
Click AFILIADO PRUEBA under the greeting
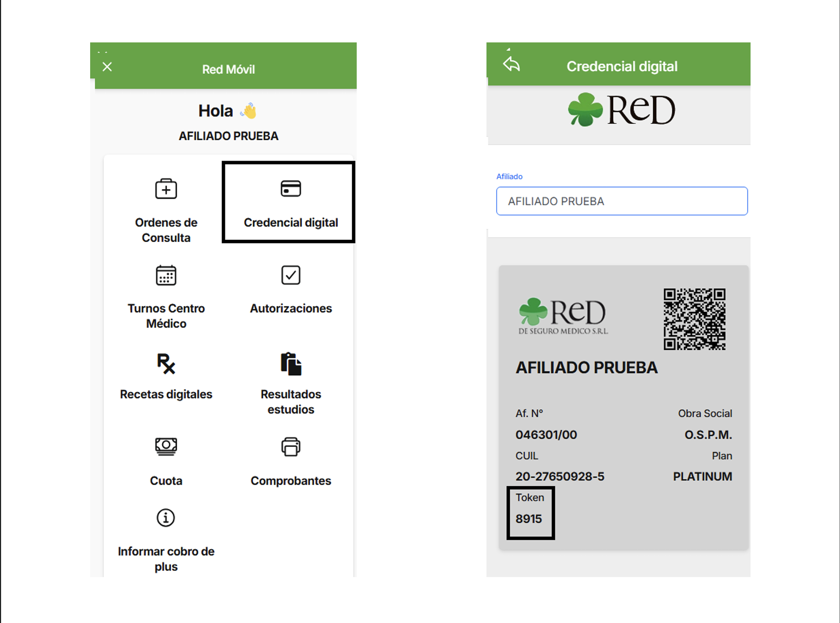coord(229,136)
